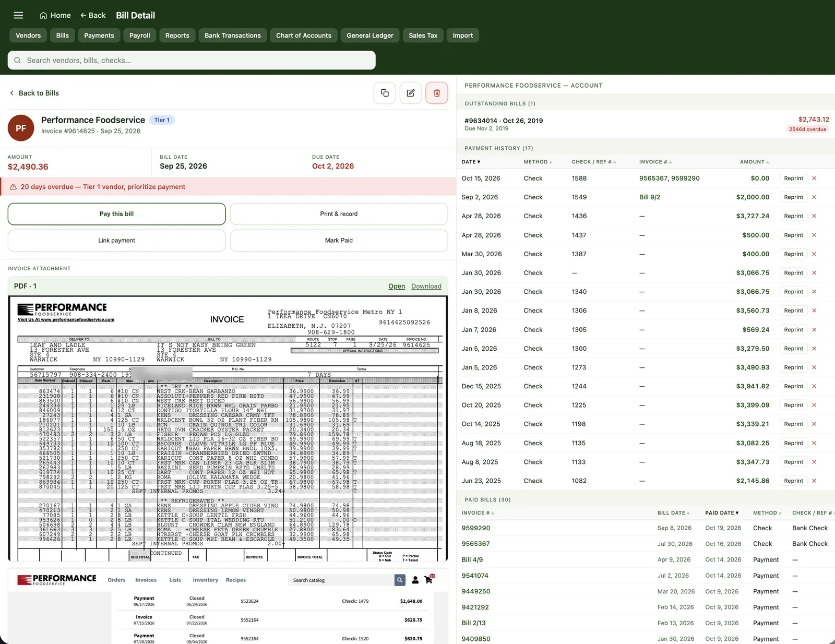This screenshot has height=644, width=835.
Task: Click the Back arrow in header
Action: pos(92,15)
